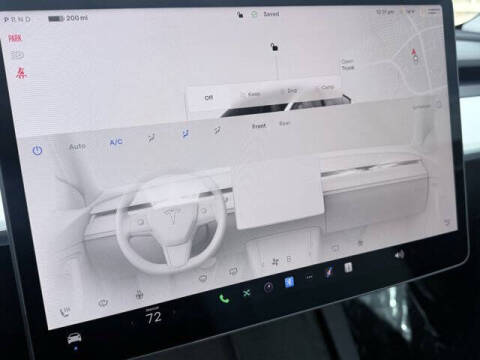Tap the red PARK indicator
The width and height of the screenshot is (480, 360).
tap(15, 38)
